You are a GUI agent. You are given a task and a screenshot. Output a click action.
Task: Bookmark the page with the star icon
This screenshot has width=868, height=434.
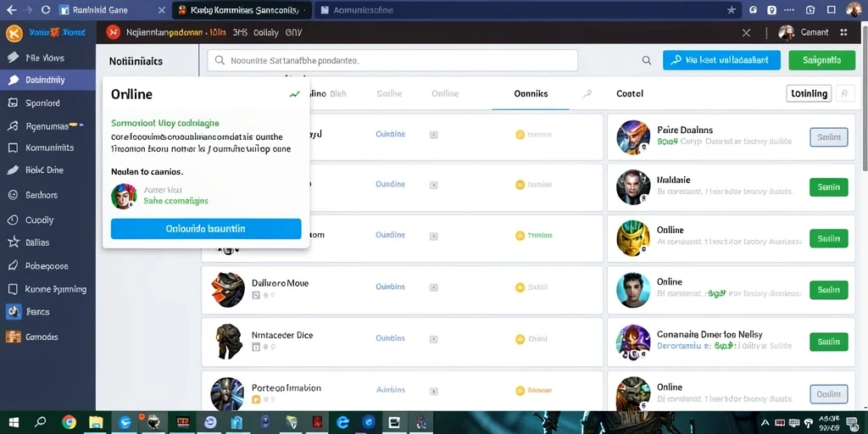coord(732,10)
